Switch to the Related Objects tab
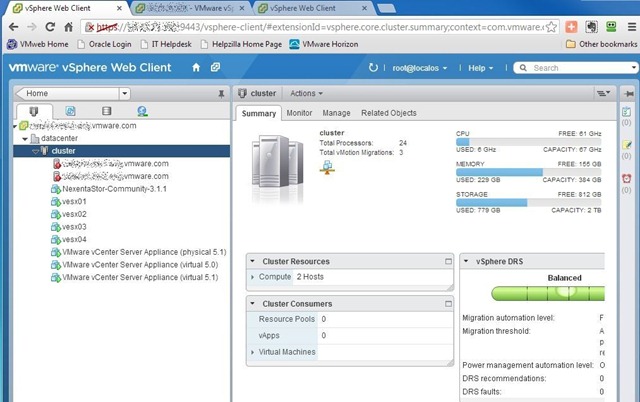This screenshot has height=402, width=640. point(389,113)
